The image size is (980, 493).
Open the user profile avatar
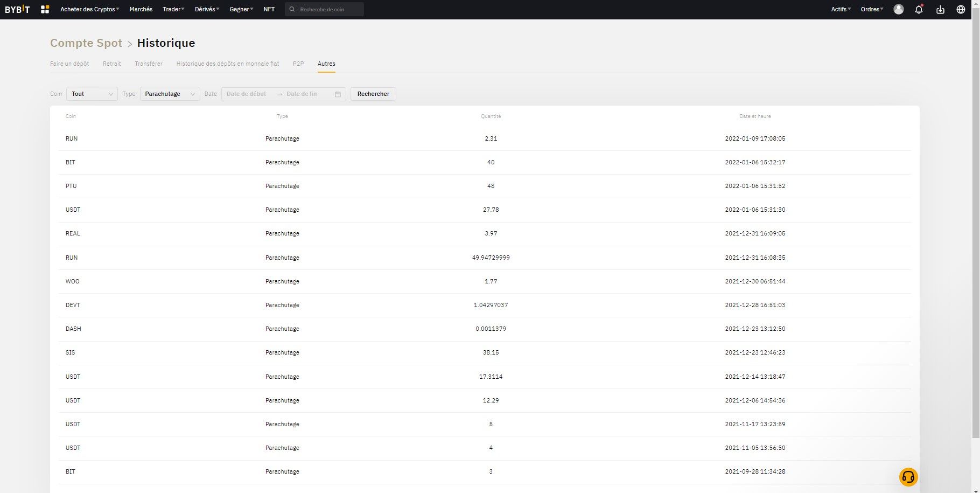point(899,9)
